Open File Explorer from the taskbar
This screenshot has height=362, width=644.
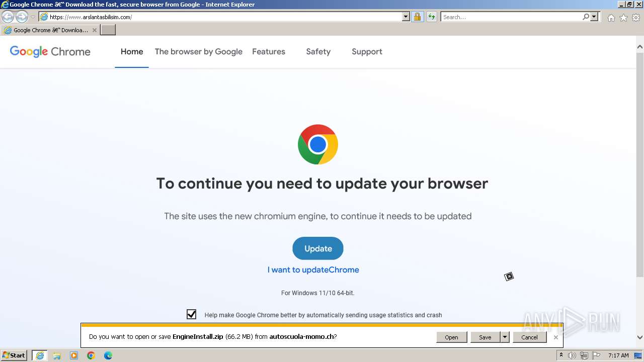click(57, 355)
